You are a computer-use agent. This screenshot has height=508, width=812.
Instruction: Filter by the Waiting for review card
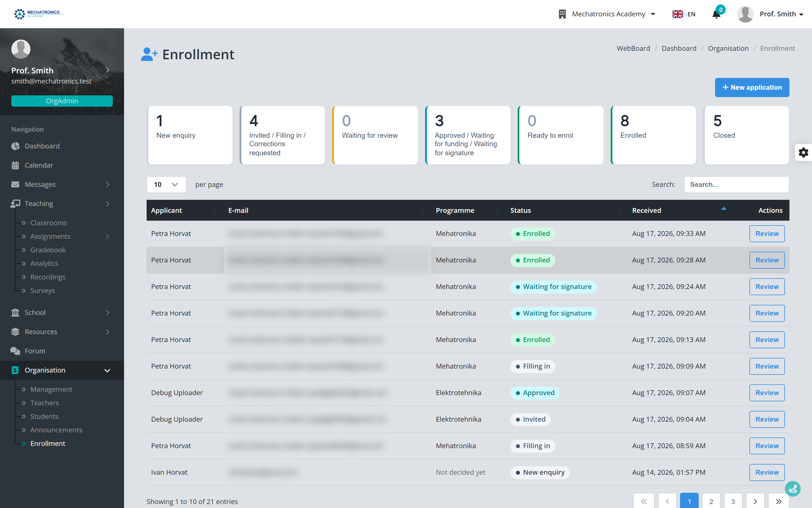[375, 135]
